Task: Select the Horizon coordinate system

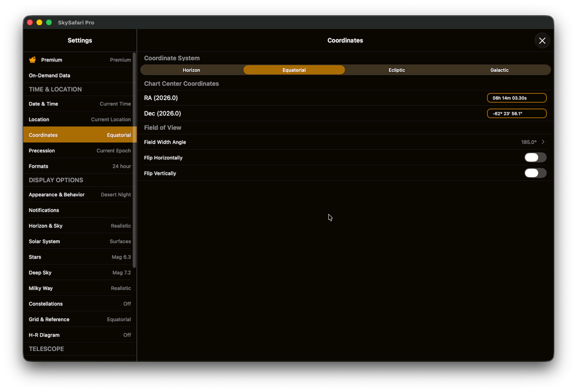Action: [x=192, y=70]
